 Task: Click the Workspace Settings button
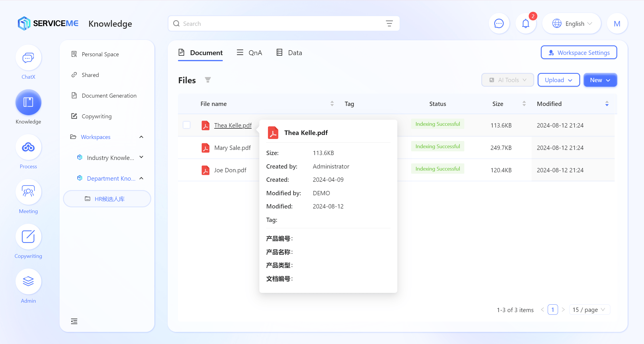click(x=579, y=53)
